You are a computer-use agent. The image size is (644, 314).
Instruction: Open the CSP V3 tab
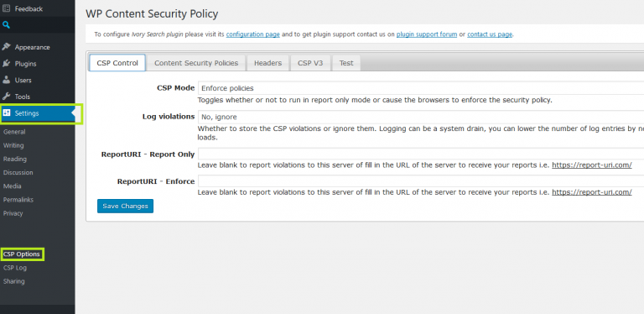(310, 63)
